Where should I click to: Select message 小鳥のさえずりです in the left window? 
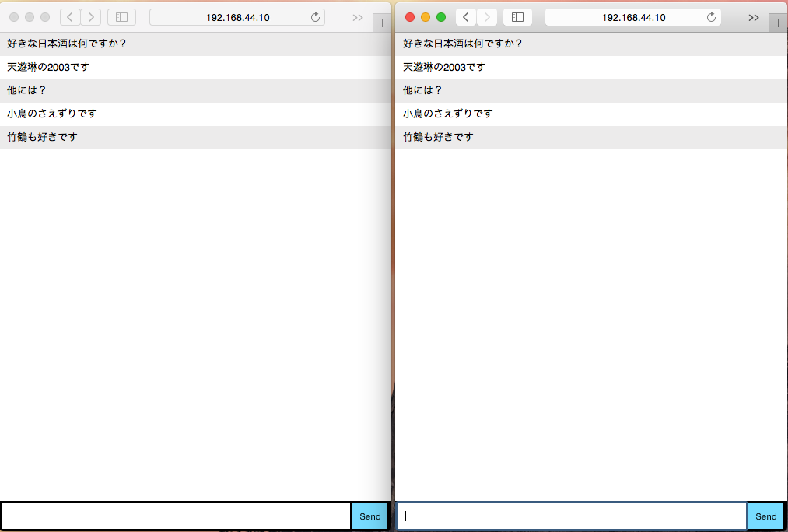[x=195, y=114]
